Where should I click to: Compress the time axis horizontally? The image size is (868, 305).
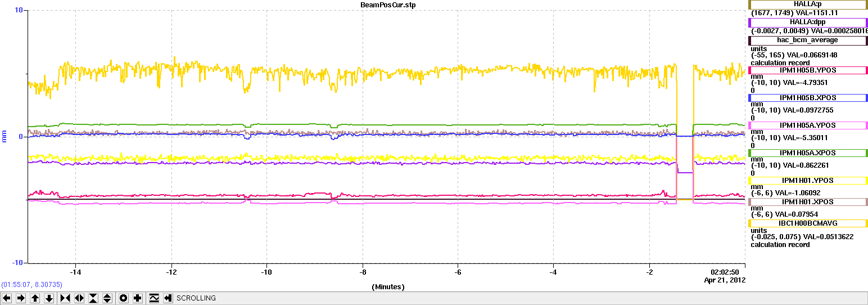coord(65,298)
